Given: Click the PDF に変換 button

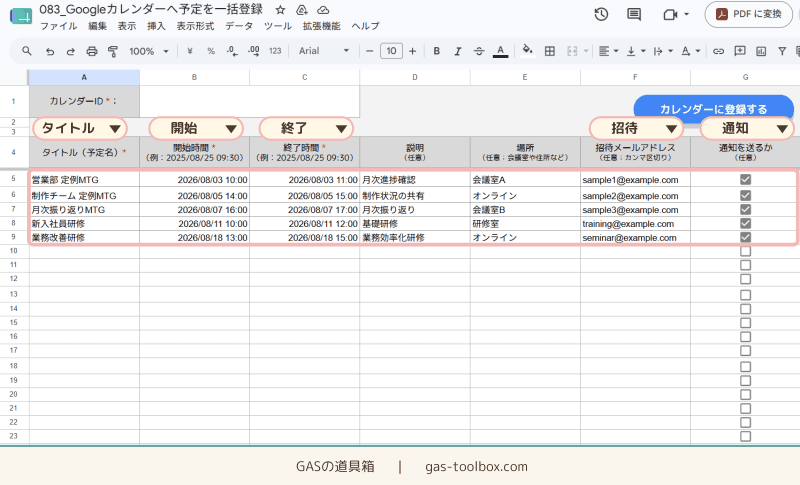Looking at the screenshot, I should point(748,14).
